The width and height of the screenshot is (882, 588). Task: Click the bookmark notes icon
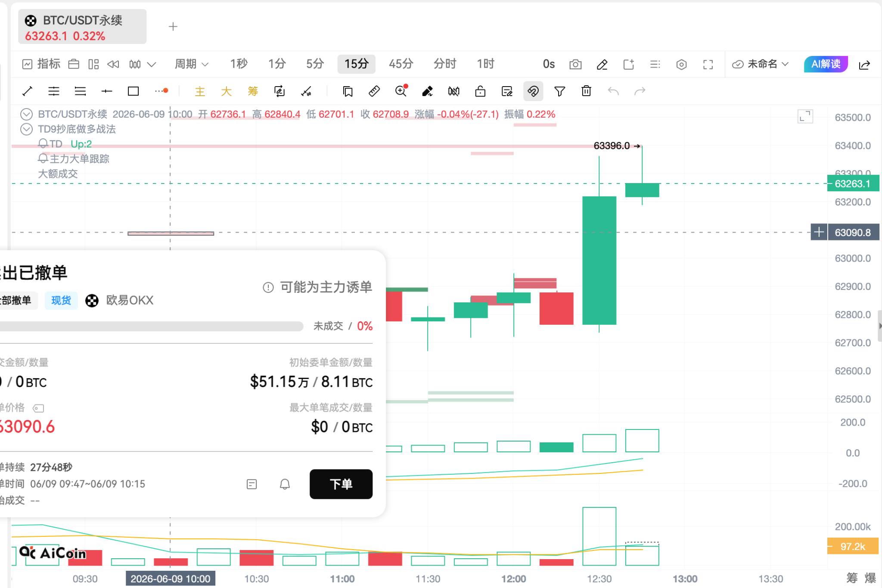348,91
